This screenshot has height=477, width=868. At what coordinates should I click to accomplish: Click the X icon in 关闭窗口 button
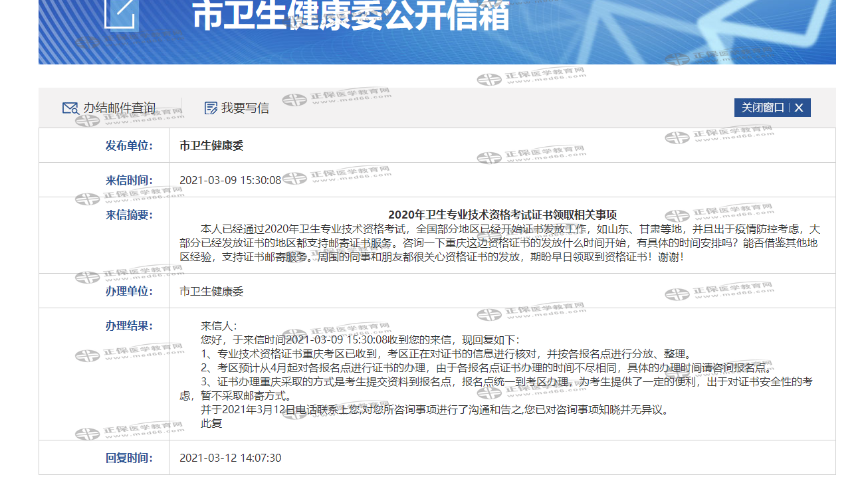pyautogui.click(x=799, y=108)
